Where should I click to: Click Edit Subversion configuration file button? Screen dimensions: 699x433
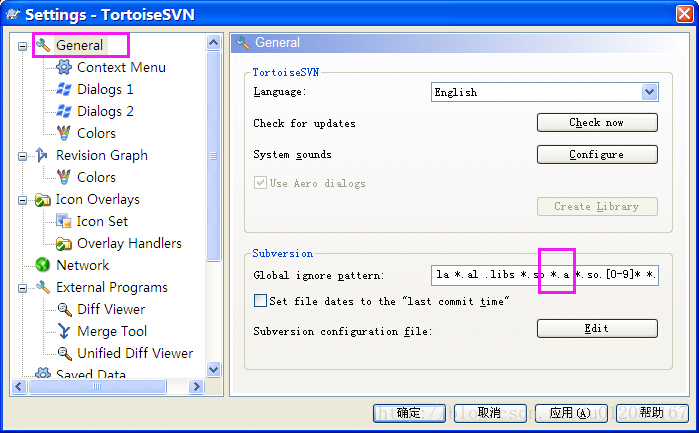597,329
